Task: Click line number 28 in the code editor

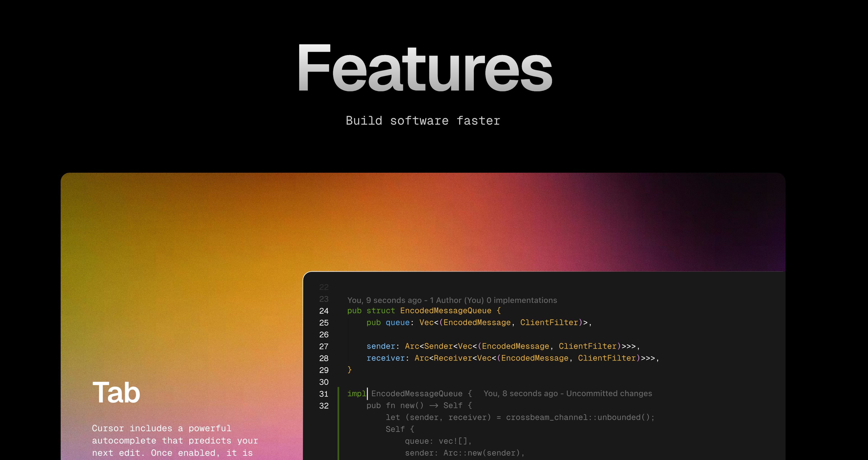Action: 324,358
